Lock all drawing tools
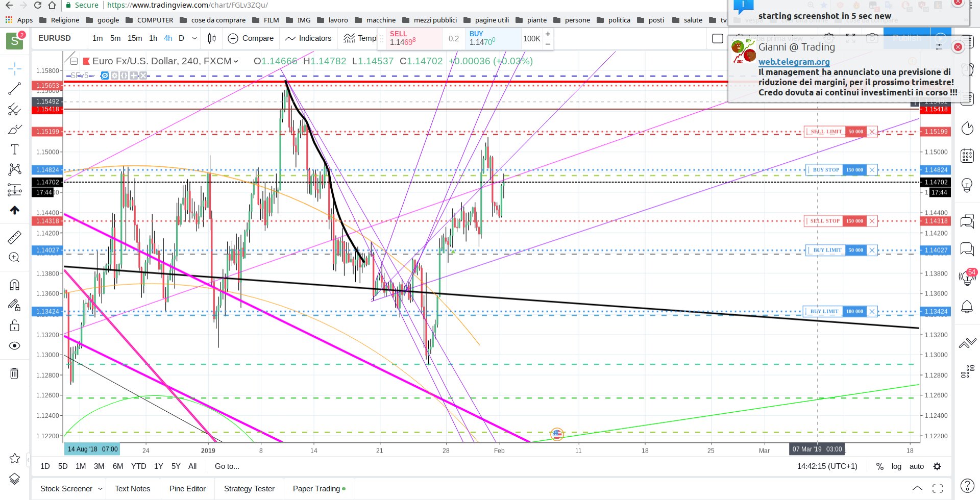Screen dimensions: 980x500 [x=15, y=326]
